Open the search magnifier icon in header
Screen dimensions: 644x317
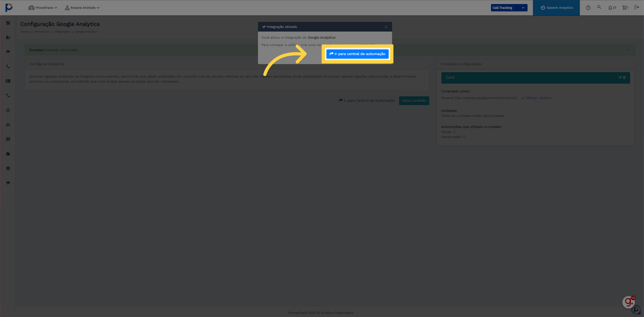coord(599,7)
